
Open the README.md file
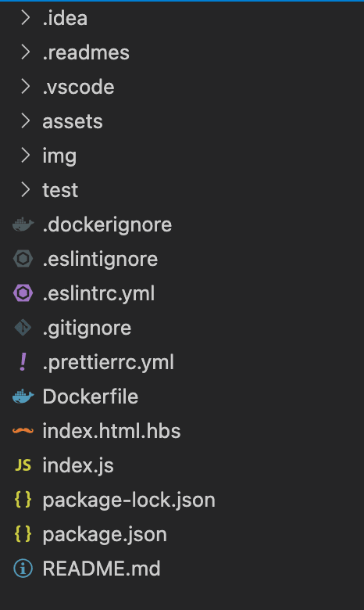[x=182, y=569]
